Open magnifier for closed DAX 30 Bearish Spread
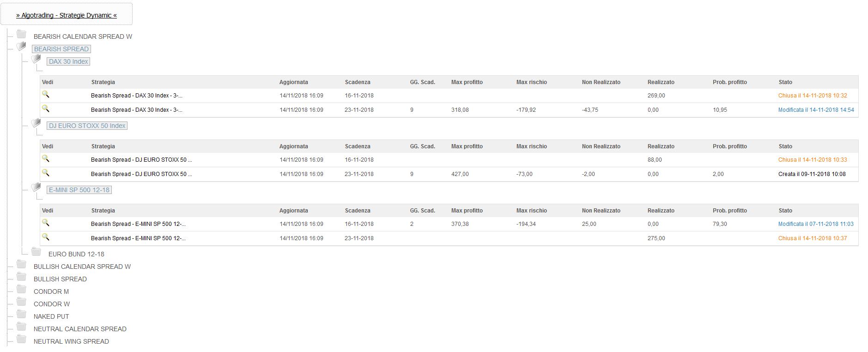Image resolution: width=868 pixels, height=352 pixels. [46, 95]
